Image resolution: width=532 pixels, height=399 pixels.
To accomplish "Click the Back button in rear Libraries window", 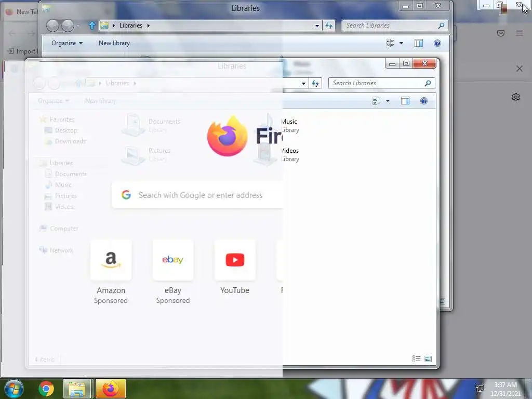I will pos(52,25).
